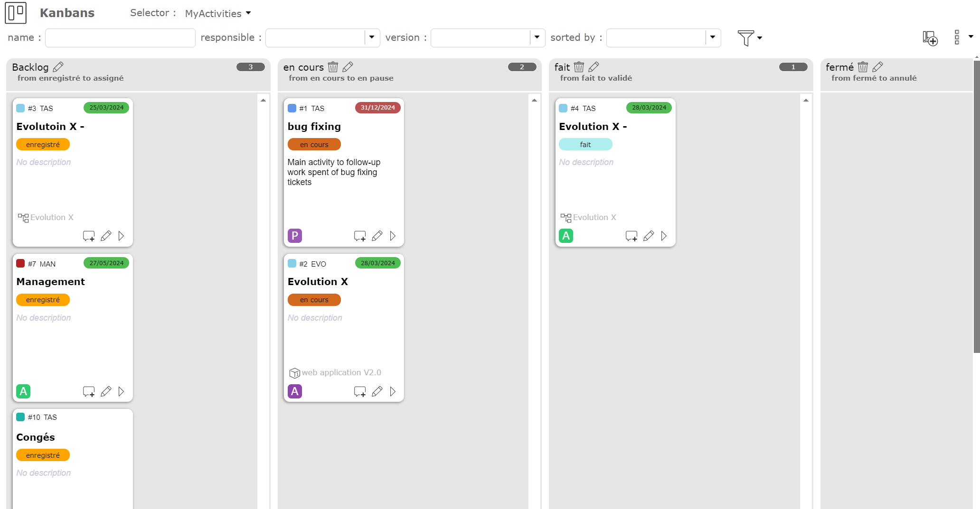The image size is (980, 509).
Task: Delete the "en cours" column
Action: pos(333,67)
